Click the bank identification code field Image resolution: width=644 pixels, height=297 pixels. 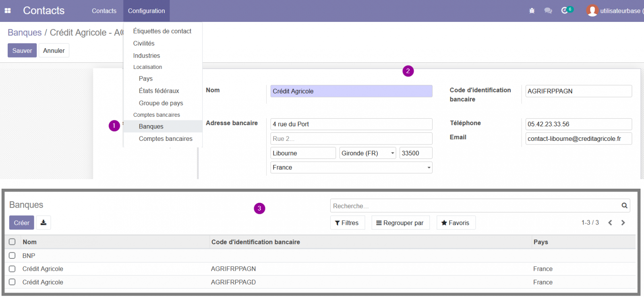(578, 91)
